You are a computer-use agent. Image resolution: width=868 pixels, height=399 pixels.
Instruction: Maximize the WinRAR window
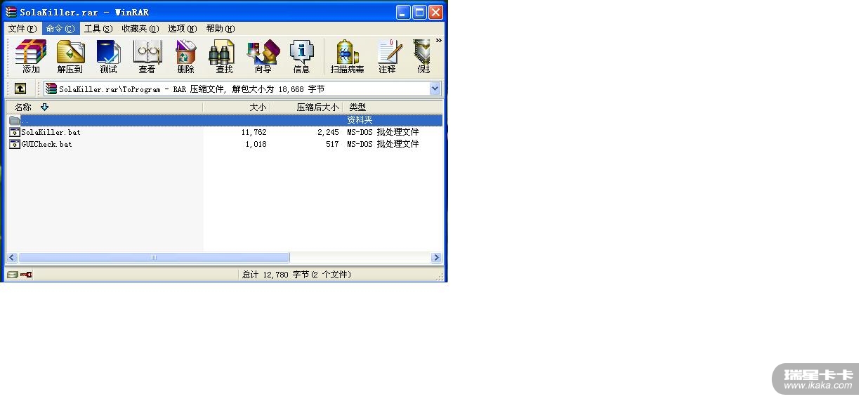[x=419, y=12]
